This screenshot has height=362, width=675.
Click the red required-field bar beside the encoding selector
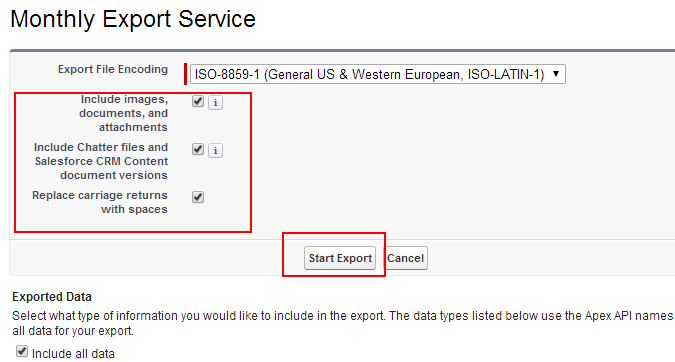tap(186, 74)
